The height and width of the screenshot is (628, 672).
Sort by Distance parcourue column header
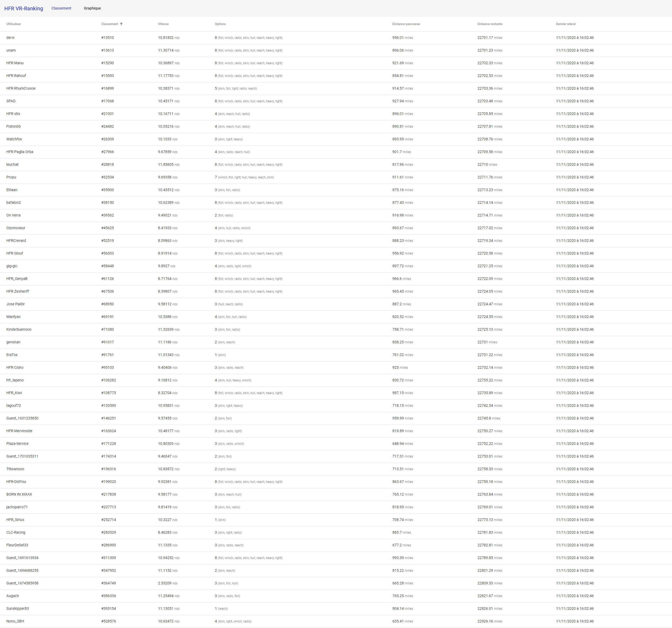[406, 24]
